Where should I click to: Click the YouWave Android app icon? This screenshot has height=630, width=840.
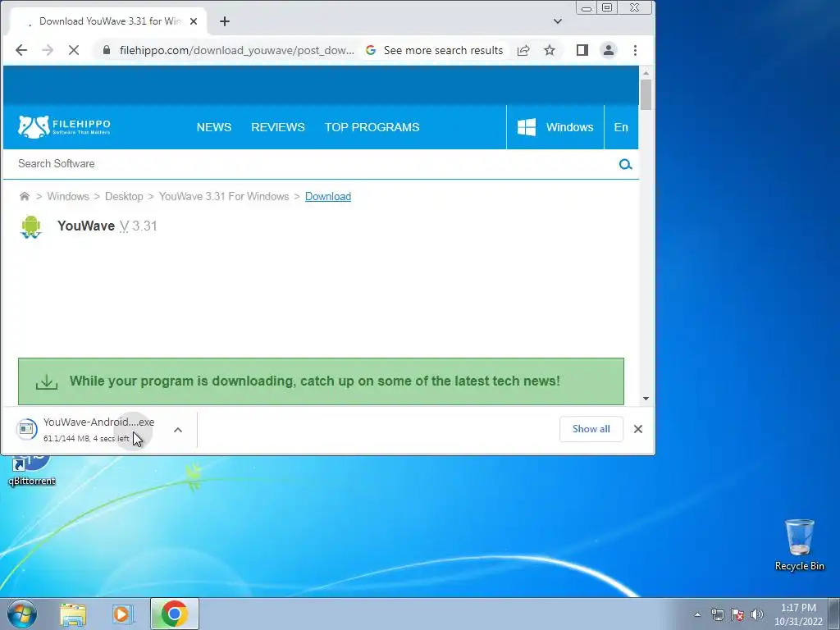pyautogui.click(x=31, y=226)
